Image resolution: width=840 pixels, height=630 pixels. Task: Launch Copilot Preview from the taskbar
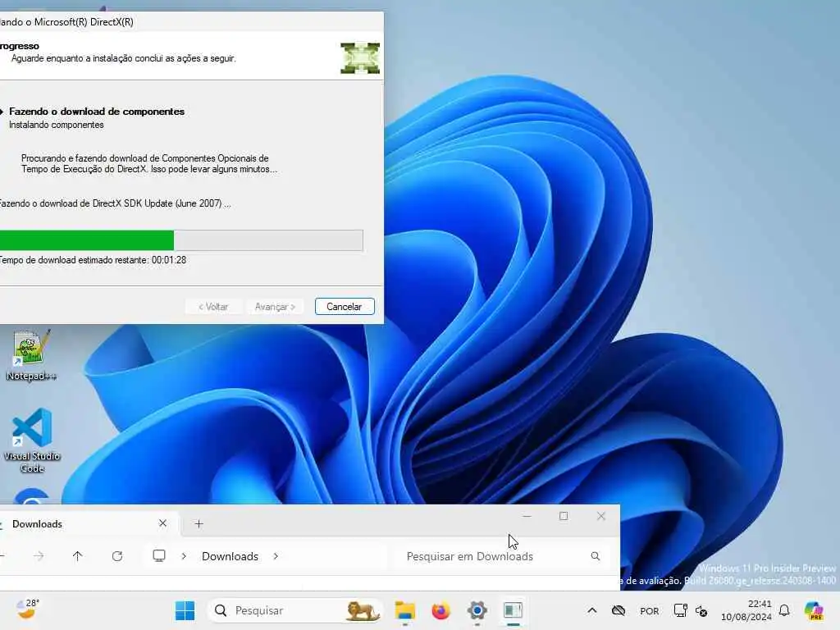(x=814, y=610)
